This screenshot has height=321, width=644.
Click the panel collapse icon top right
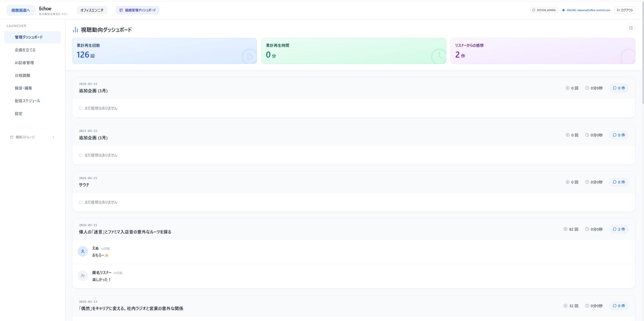pyautogui.click(x=631, y=28)
